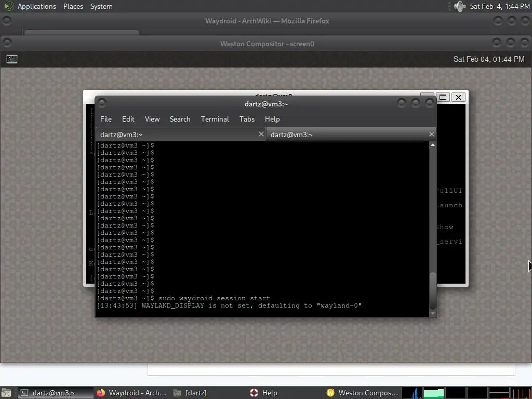Maximize the white background window behind the terminal
Viewport: 532px width, 399px height.
(443, 97)
